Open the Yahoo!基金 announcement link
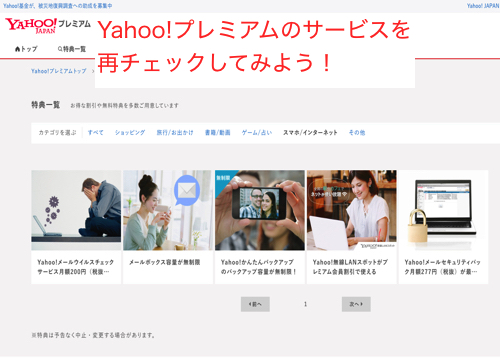Image resolution: width=500 pixels, height=360 pixels. click(x=58, y=6)
